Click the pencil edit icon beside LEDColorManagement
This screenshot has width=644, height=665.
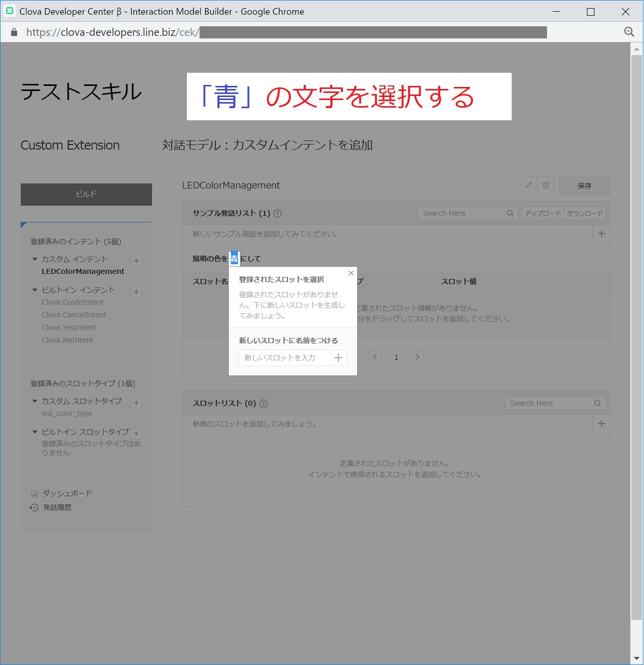click(528, 185)
